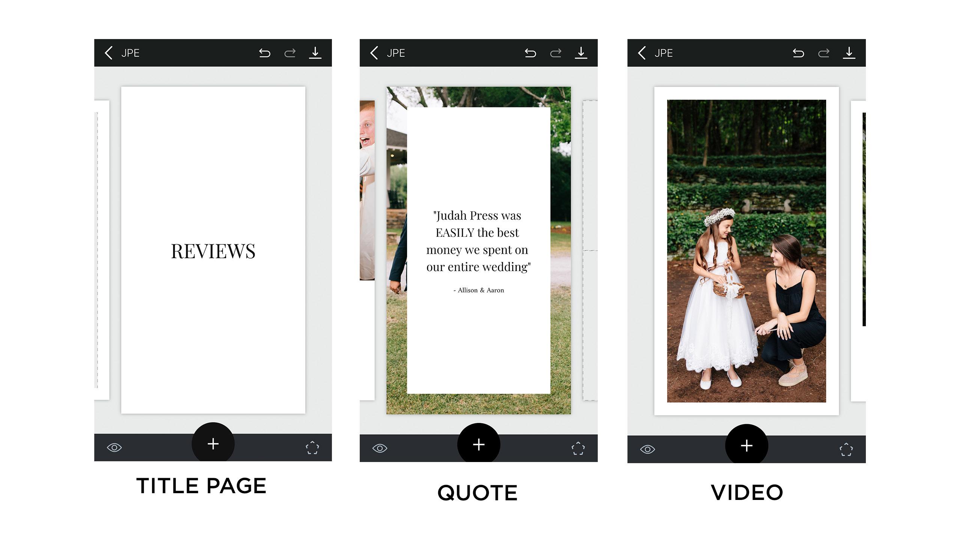The width and height of the screenshot is (956, 560).
Task: Tap the dashed pentagon icon in the Title Page screen
Action: point(312,448)
